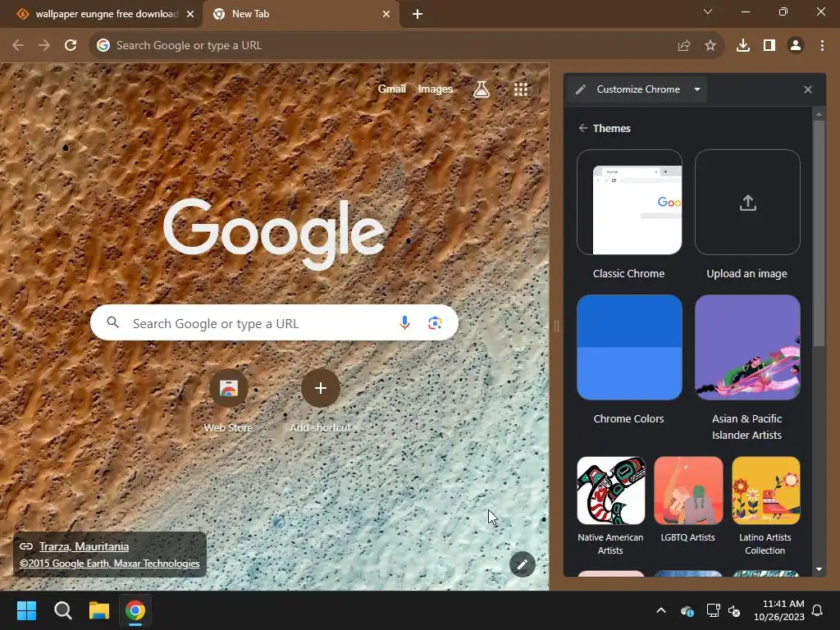Go back from Themes with arrow
The height and width of the screenshot is (630, 840).
tap(583, 128)
